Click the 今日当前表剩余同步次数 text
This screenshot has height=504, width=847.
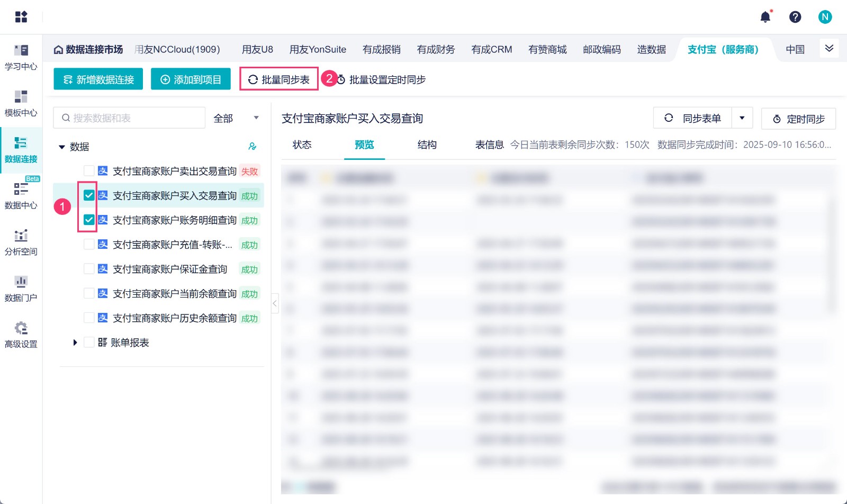pyautogui.click(x=580, y=145)
